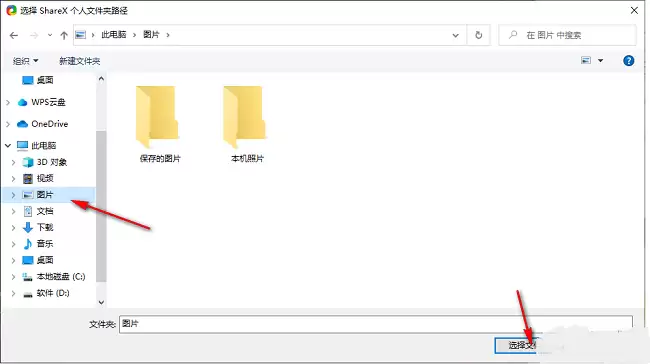The height and width of the screenshot is (364, 650).
Task: Expand the 文档 tree node
Action: (x=13, y=211)
